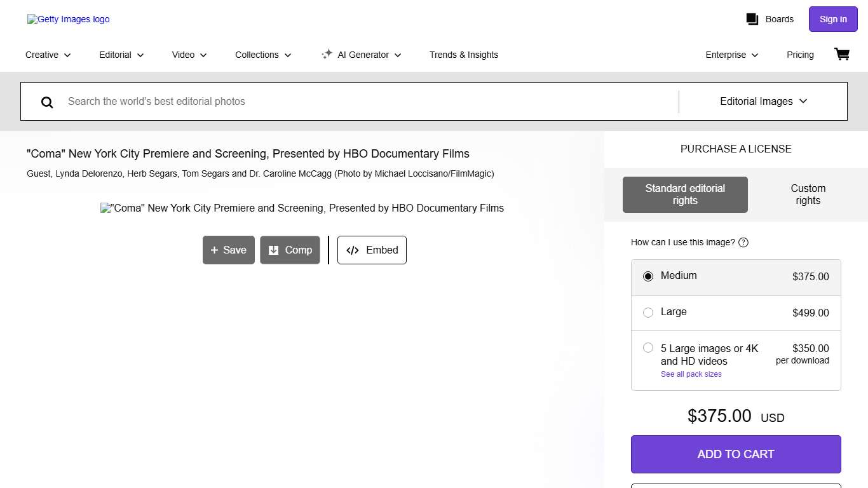The width and height of the screenshot is (868, 488).
Task: Expand the Creative menu dropdown
Action: click(48, 55)
